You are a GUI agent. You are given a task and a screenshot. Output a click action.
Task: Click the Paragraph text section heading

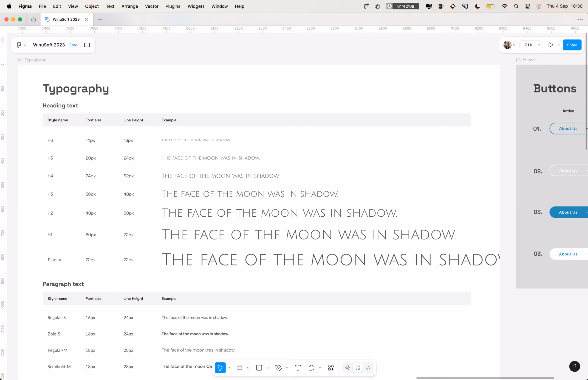[x=63, y=284]
